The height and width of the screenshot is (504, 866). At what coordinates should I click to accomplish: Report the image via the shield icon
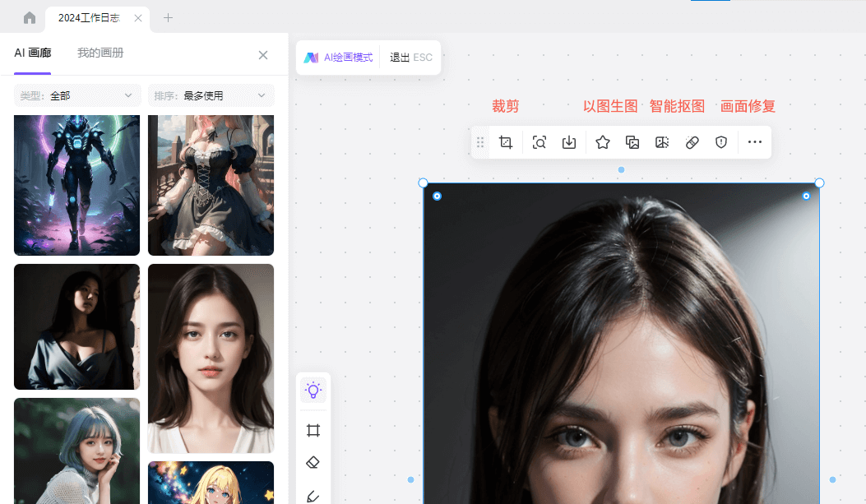point(721,141)
